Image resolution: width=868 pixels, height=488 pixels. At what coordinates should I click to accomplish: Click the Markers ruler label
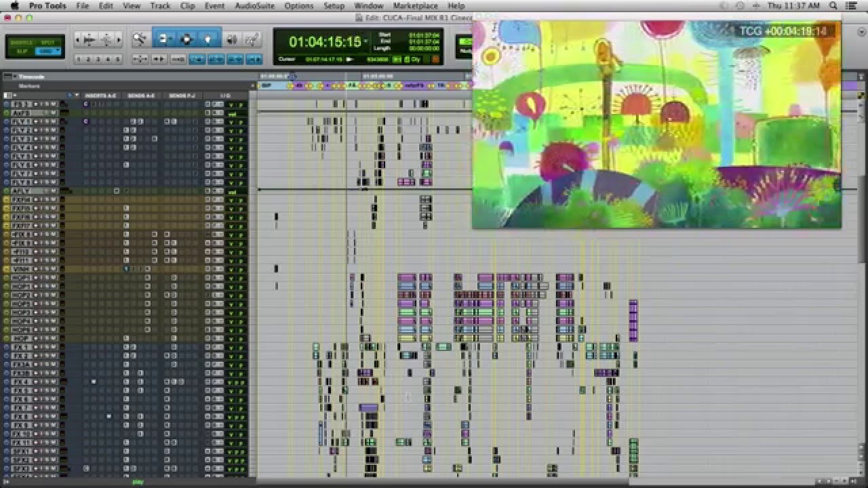coord(28,86)
